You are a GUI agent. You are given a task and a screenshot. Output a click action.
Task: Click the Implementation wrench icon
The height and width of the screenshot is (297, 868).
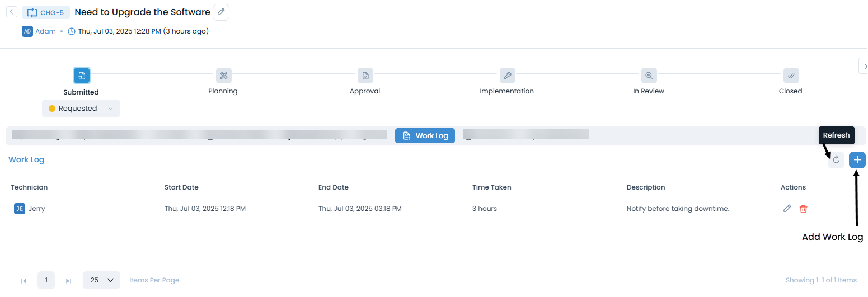pyautogui.click(x=507, y=76)
